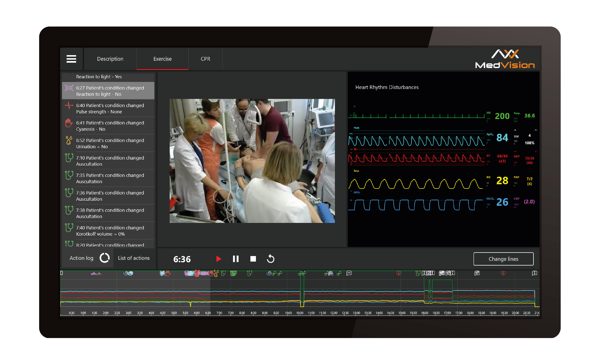
Task: Select the 6:27 Reaction to light entry
Action: (x=110, y=91)
